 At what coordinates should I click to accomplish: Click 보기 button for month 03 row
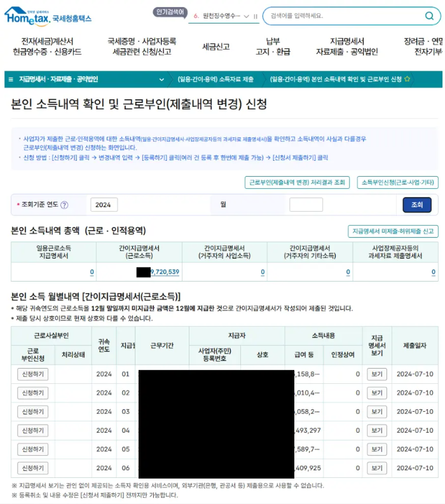pyautogui.click(x=377, y=412)
